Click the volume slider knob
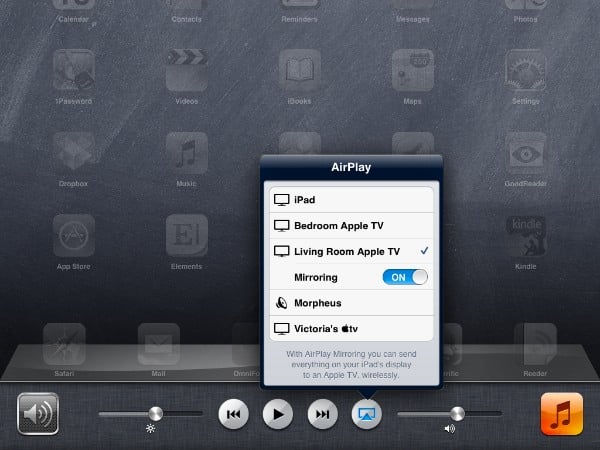The image size is (600, 450). coord(457,414)
